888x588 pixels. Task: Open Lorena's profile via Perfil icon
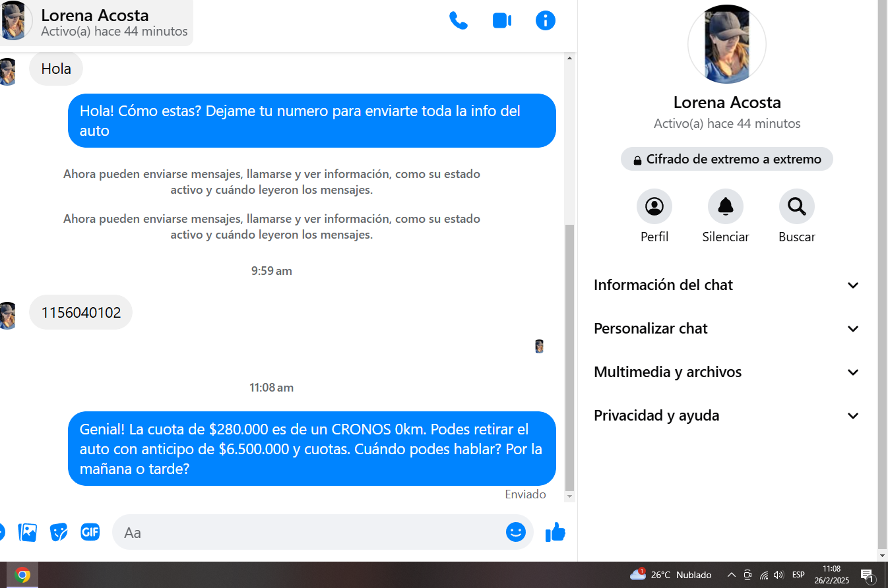coord(654,206)
